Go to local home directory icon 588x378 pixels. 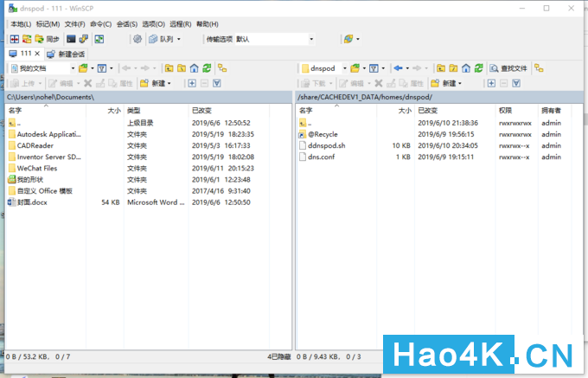194,68
